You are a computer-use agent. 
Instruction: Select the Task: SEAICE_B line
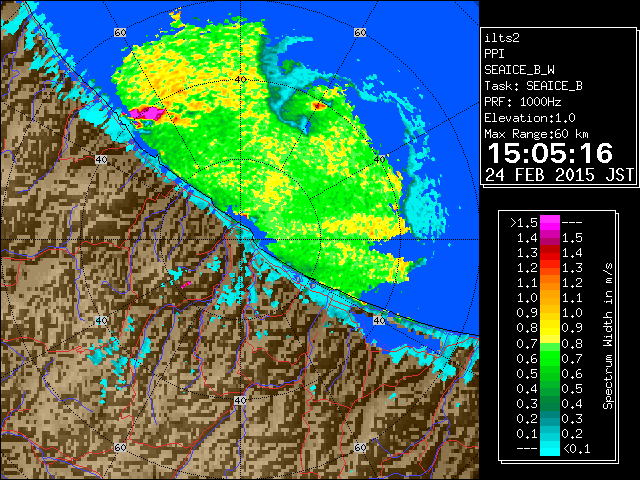pos(533,86)
